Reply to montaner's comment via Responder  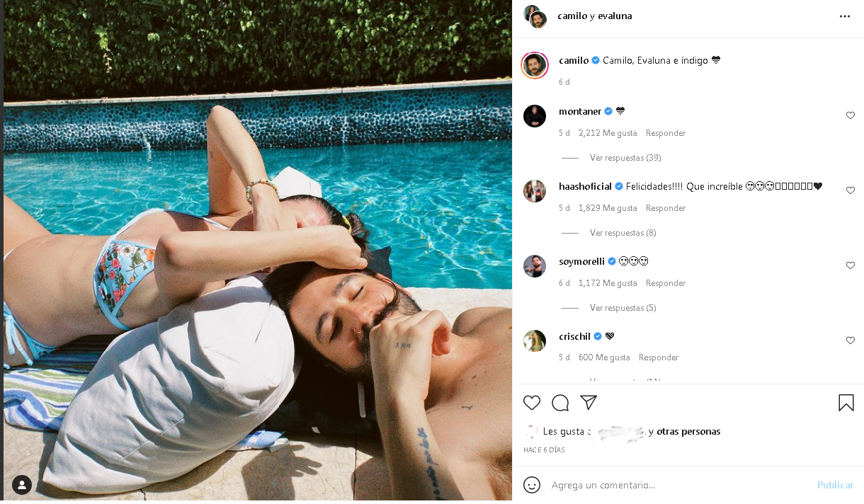click(666, 133)
